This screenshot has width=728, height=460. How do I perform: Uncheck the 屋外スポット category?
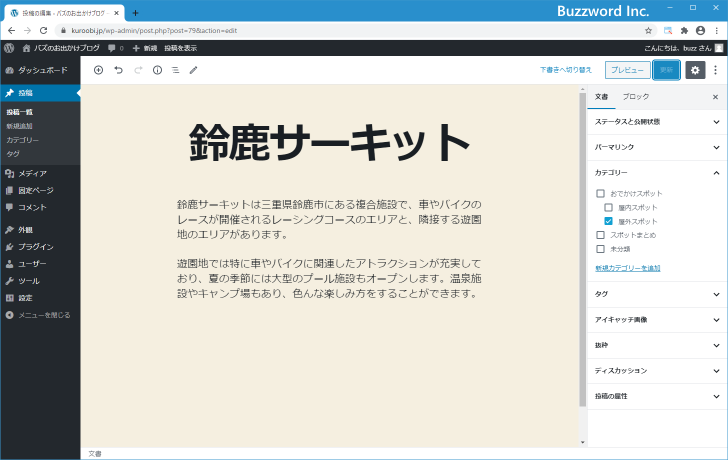point(608,221)
